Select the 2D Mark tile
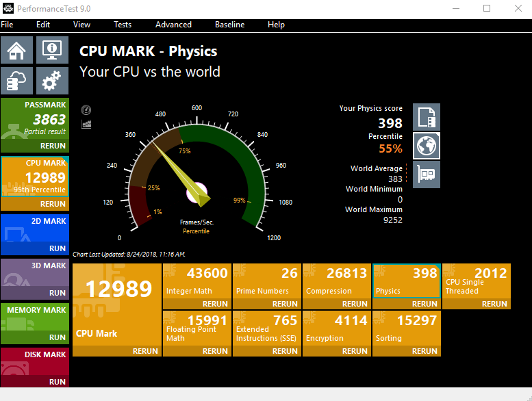This screenshot has height=401, width=532. (35, 228)
